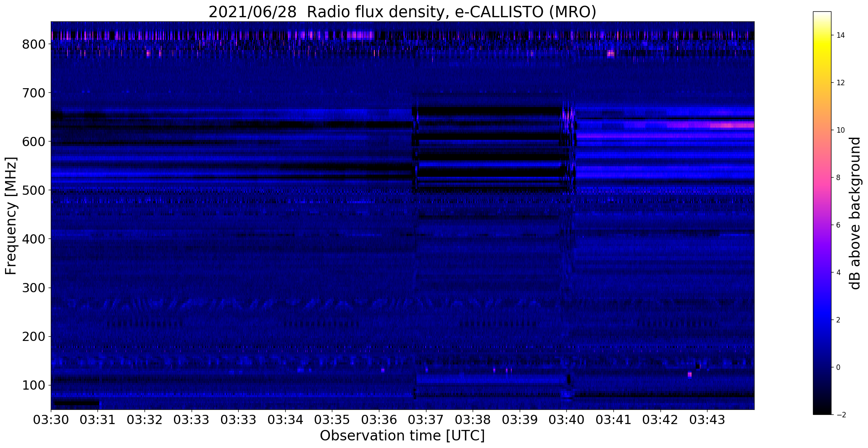The height and width of the screenshot is (448, 868).
Task: Select the colorbar tick label 12
Action: click(x=841, y=83)
